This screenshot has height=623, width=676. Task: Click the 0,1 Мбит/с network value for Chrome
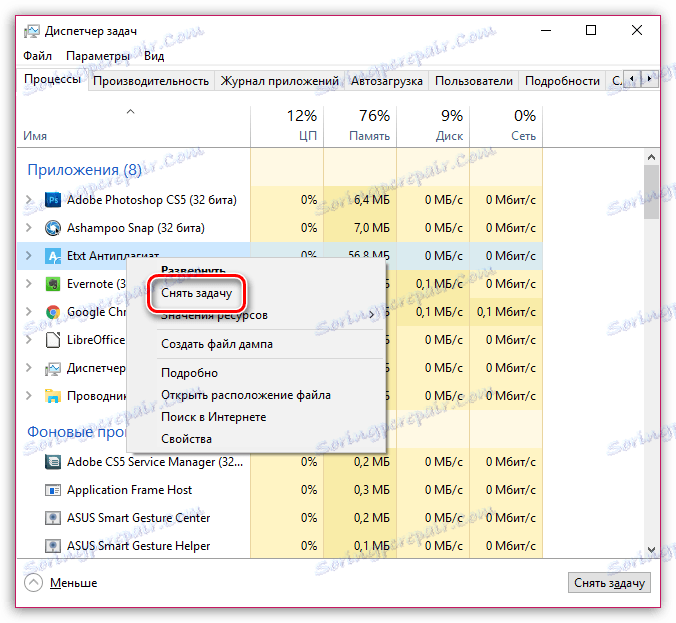tap(506, 312)
